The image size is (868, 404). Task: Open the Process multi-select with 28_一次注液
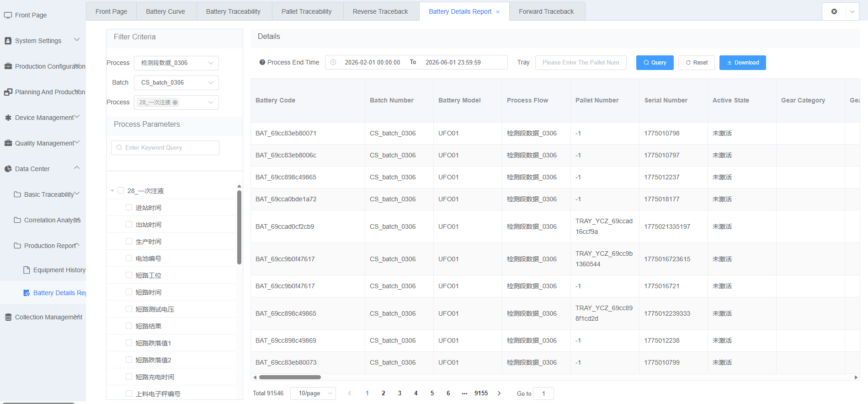click(176, 102)
